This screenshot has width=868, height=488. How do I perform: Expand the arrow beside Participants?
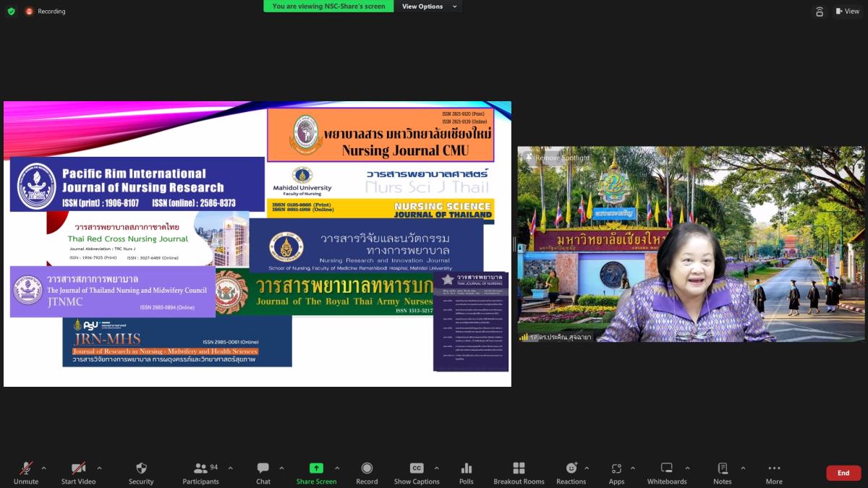coord(230,468)
